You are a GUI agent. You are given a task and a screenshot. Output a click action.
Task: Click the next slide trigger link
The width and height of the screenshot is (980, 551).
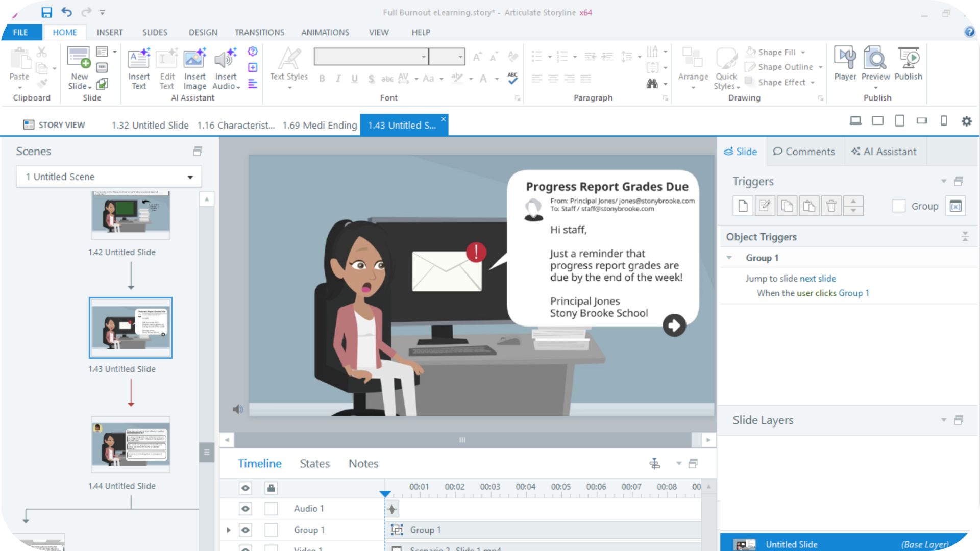[x=817, y=279]
